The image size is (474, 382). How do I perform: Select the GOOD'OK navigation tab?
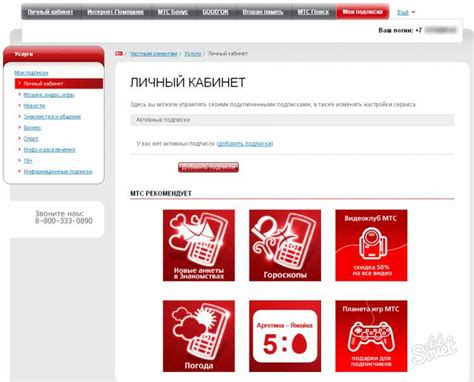pos(215,12)
